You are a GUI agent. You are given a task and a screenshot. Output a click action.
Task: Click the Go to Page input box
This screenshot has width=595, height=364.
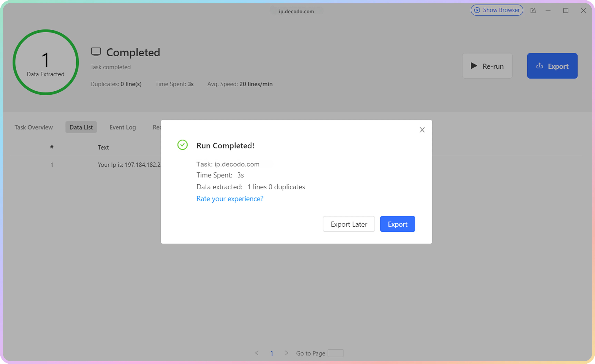(x=335, y=353)
